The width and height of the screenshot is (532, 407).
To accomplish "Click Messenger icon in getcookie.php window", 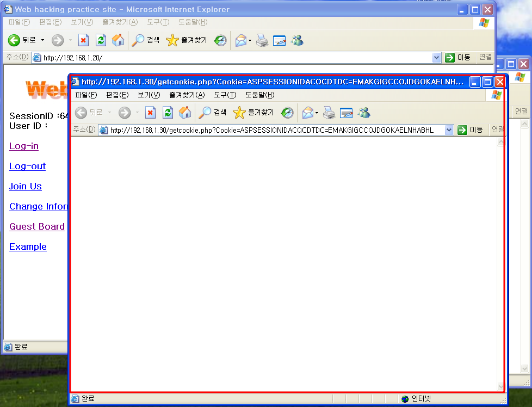I will tap(364, 112).
